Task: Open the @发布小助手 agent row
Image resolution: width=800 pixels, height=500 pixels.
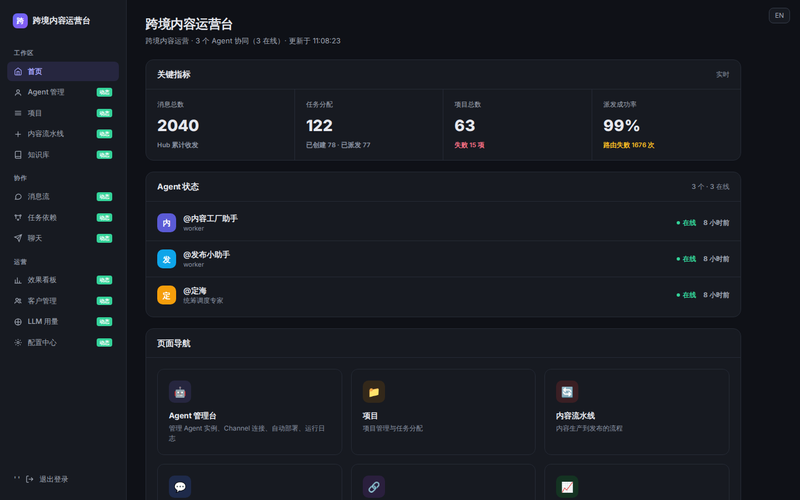Action: (443, 259)
